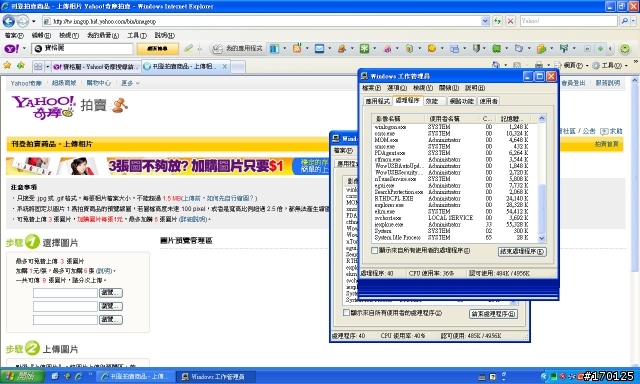The image size is (640, 384).
Task: Click the green asterisk toolbar icon
Action: click(x=364, y=49)
